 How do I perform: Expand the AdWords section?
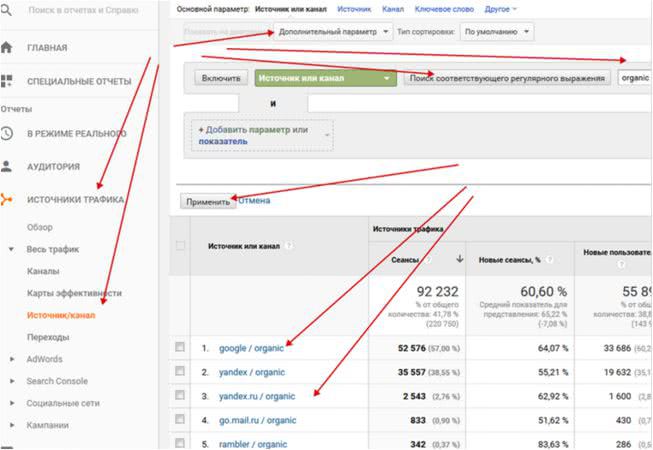[x=12, y=359]
